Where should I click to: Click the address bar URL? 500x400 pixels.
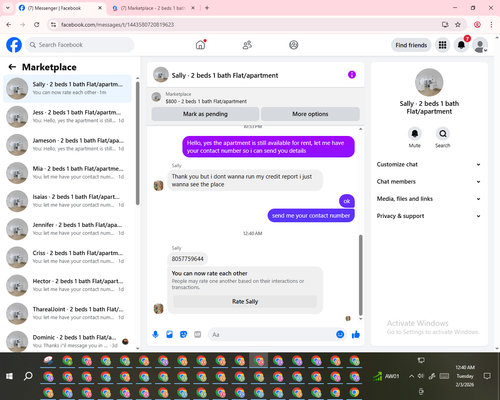pos(117,25)
